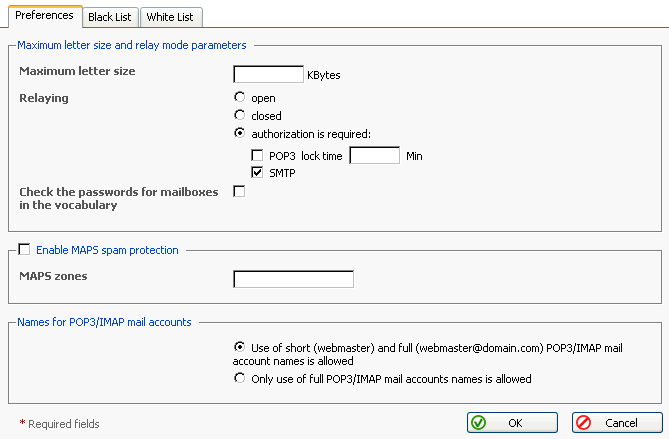Click the red prohibition icon on Cancel
The height and width of the screenshot is (439, 669).
pos(584,423)
